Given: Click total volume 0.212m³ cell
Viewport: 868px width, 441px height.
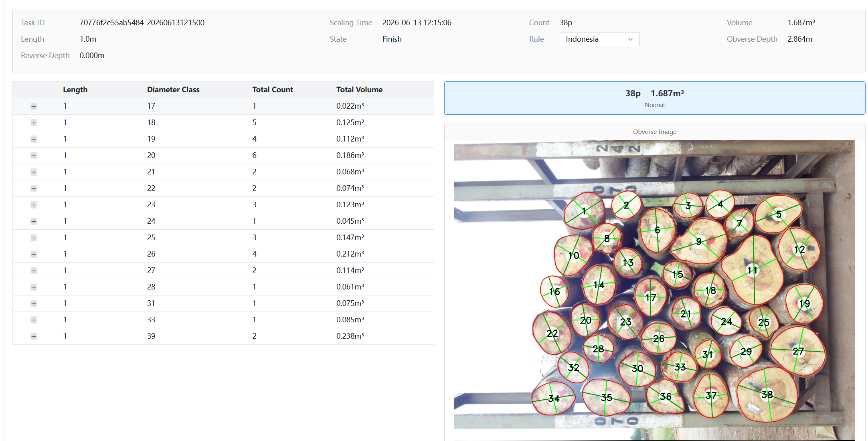Looking at the screenshot, I should (350, 254).
